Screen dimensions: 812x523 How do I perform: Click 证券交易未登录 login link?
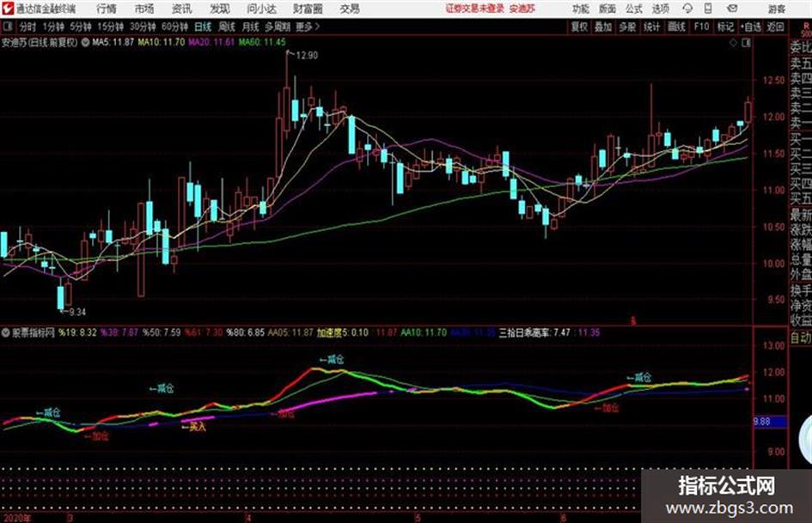[474, 9]
